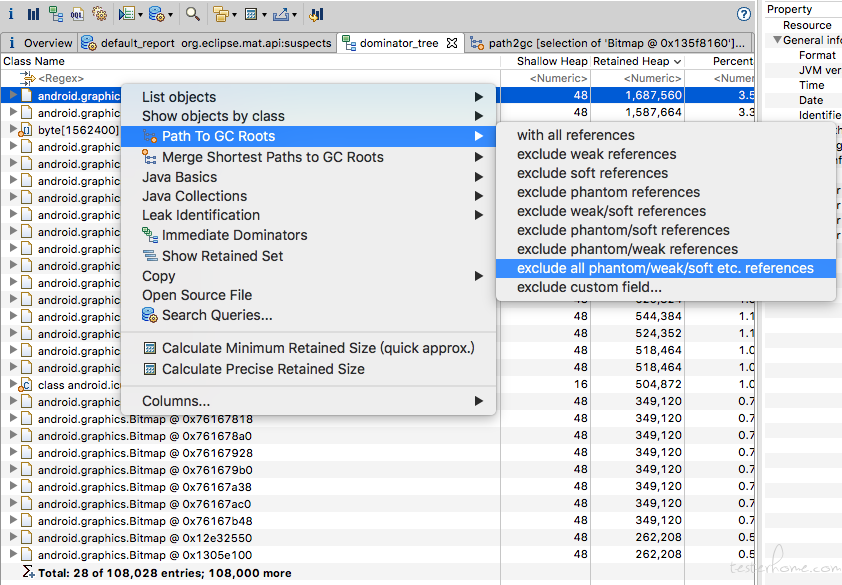Switch to the Overview tab
The width and height of the screenshot is (842, 585).
47,43
